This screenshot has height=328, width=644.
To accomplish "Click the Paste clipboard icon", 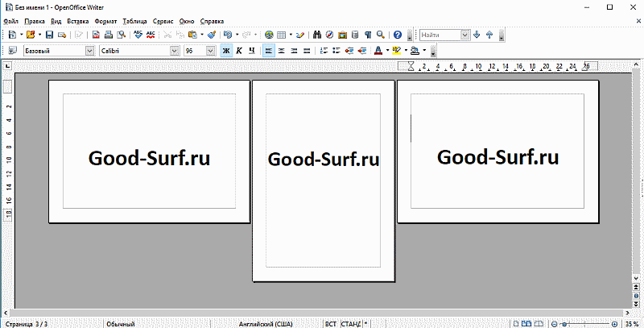I will [193, 35].
